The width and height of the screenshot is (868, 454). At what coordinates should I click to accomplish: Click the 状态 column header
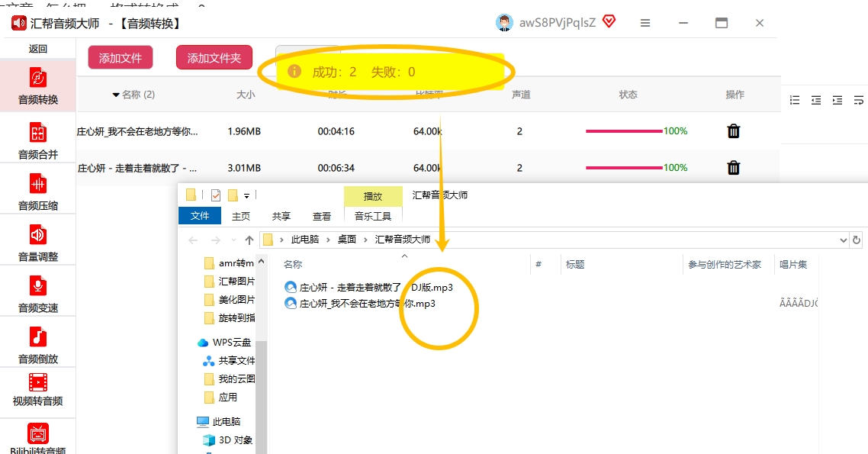pyautogui.click(x=628, y=95)
